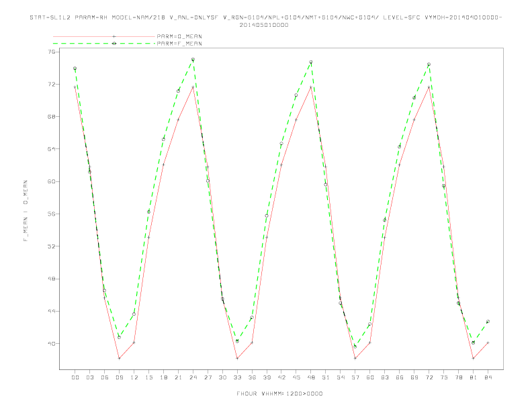Click y-axis tick label 56
Viewport: 532px width, 411px height.
pyautogui.click(x=52, y=214)
